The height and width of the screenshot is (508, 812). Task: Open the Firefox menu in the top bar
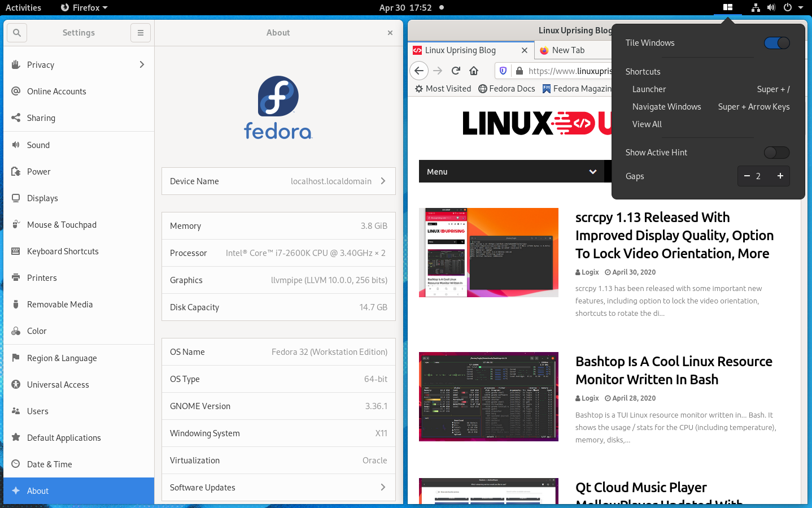tap(82, 7)
